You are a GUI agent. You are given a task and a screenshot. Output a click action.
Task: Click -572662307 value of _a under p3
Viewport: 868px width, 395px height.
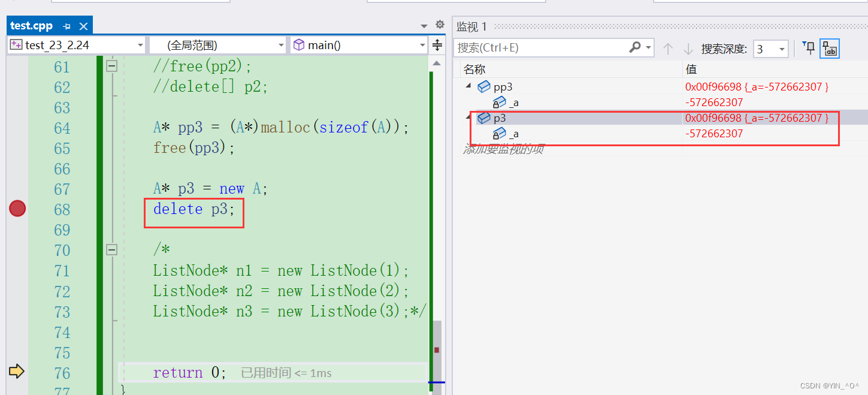point(714,134)
